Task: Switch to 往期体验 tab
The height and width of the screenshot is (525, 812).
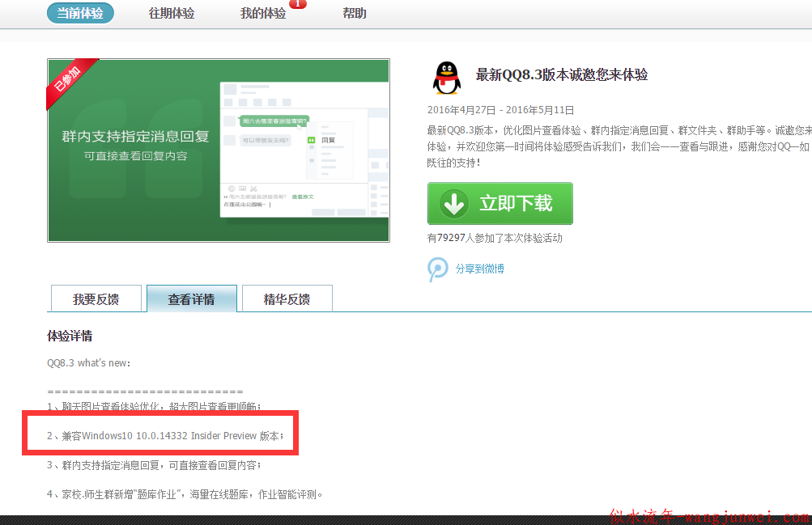Action: [x=172, y=13]
